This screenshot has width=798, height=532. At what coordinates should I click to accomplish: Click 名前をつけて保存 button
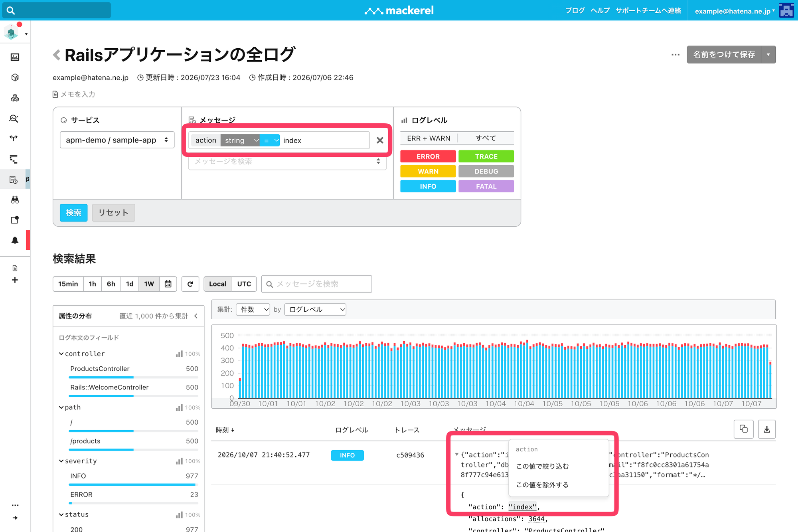pos(724,55)
